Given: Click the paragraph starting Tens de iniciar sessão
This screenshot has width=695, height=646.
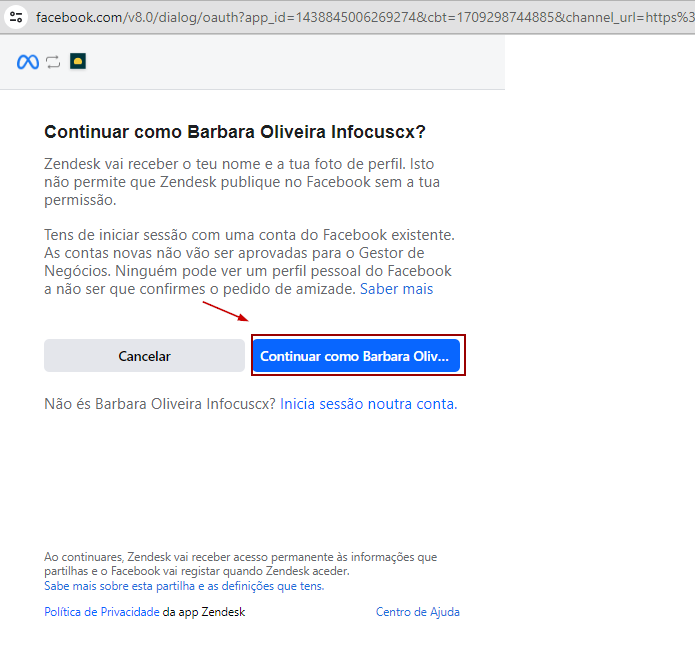Looking at the screenshot, I should [x=248, y=261].
